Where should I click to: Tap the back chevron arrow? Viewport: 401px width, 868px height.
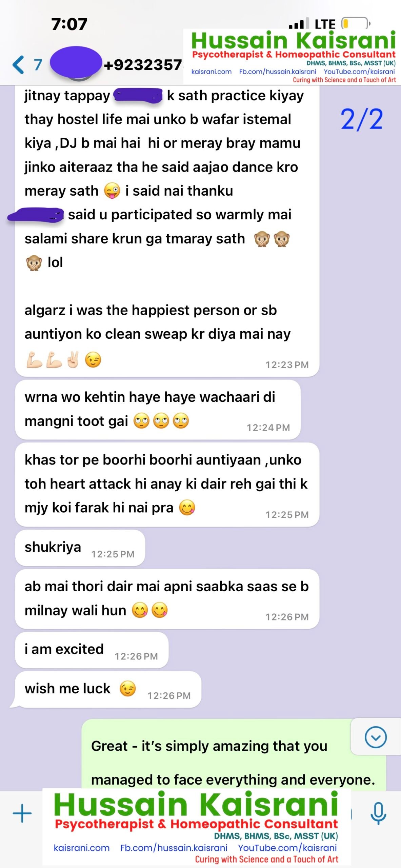tap(18, 65)
